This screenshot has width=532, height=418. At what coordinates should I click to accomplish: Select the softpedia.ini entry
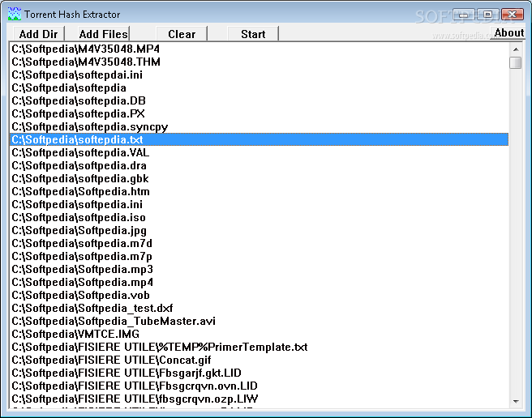click(259, 204)
